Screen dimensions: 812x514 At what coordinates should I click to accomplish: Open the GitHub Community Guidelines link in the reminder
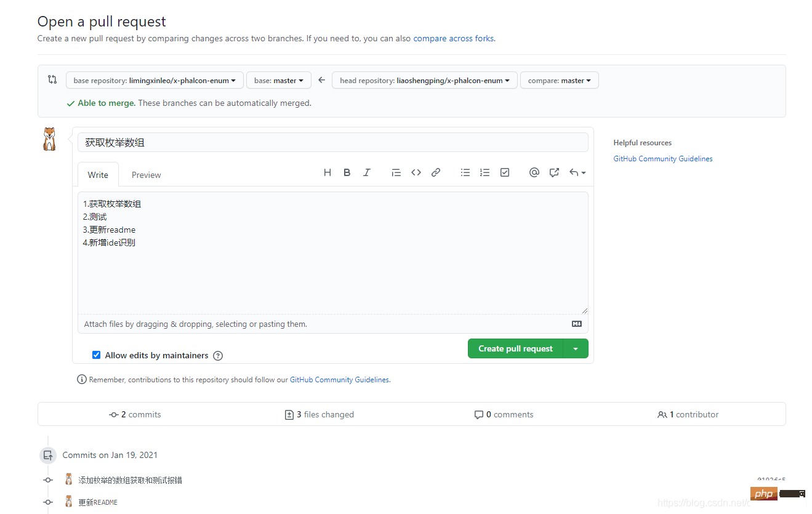(x=339, y=380)
